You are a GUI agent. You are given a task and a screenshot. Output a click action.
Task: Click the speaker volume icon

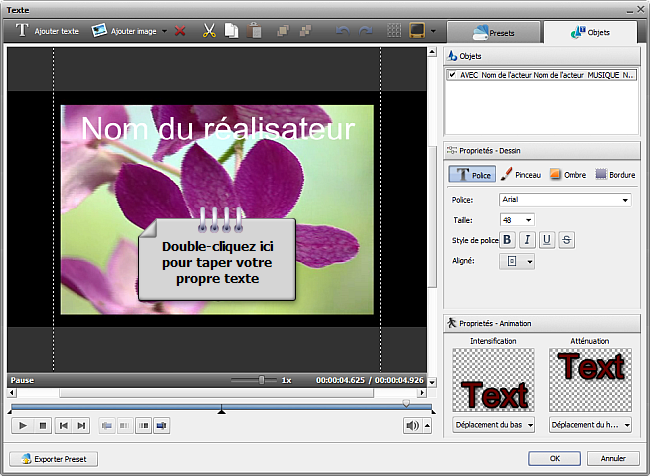click(x=412, y=425)
